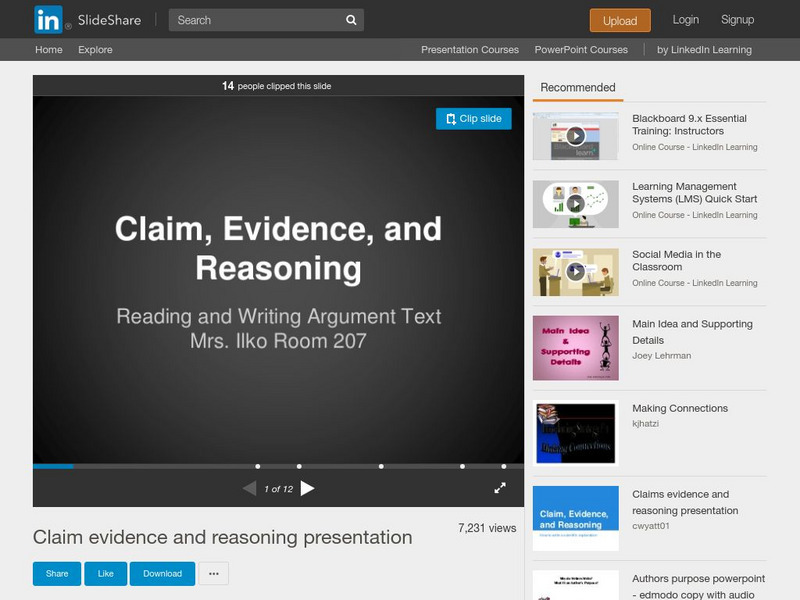Open the Making Connections presentation link
800x600 pixels.
point(680,408)
